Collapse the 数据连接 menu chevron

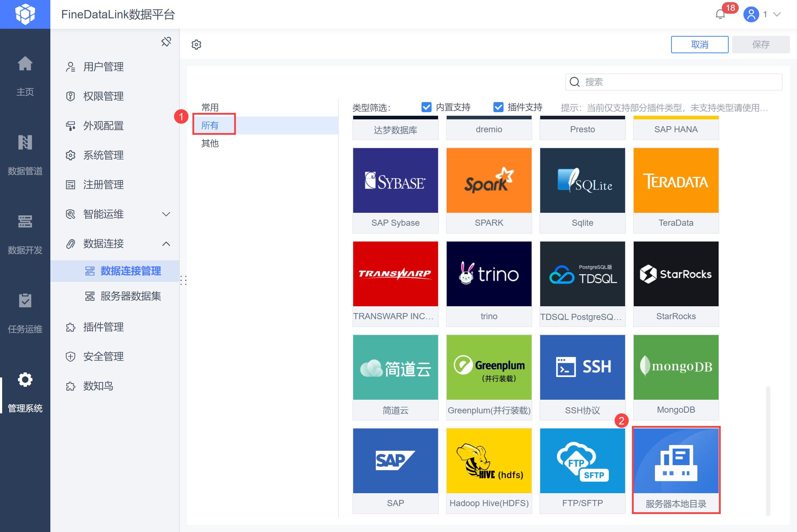166,244
